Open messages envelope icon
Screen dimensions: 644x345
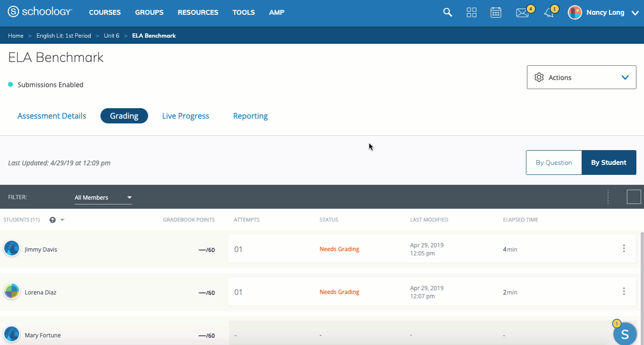(522, 13)
